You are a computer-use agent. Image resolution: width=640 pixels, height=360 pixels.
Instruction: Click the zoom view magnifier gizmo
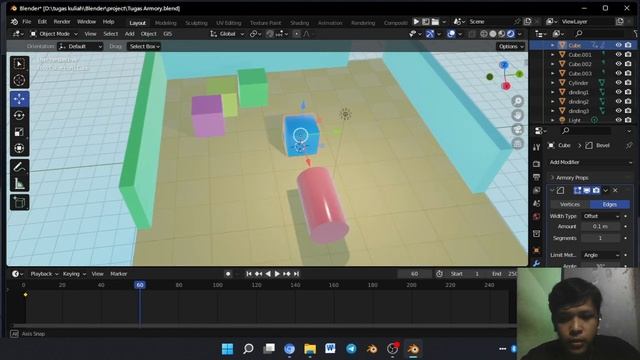(x=517, y=101)
